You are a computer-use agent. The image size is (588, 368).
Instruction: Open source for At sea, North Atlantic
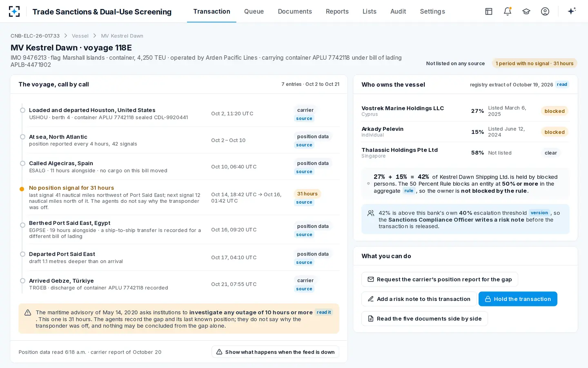tap(304, 145)
